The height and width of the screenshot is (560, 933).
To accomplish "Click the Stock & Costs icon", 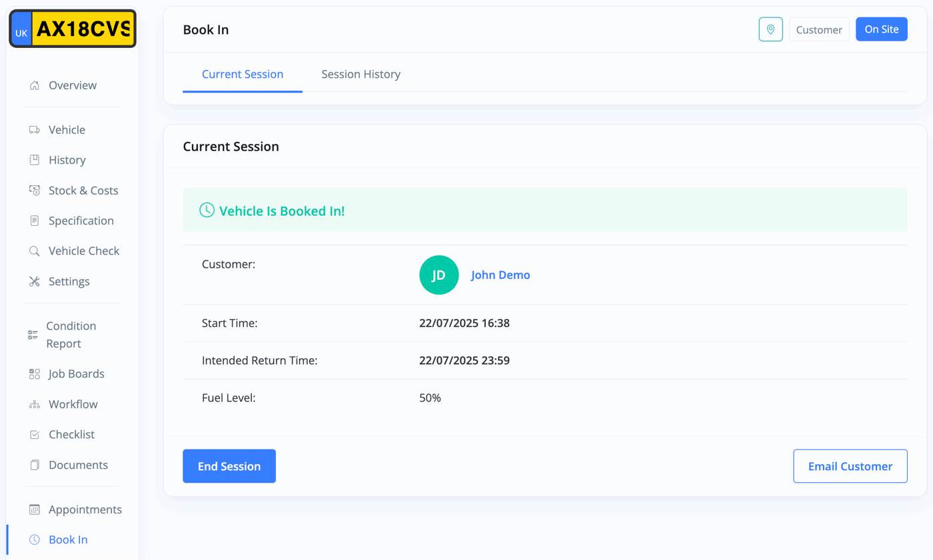I will [x=35, y=190].
